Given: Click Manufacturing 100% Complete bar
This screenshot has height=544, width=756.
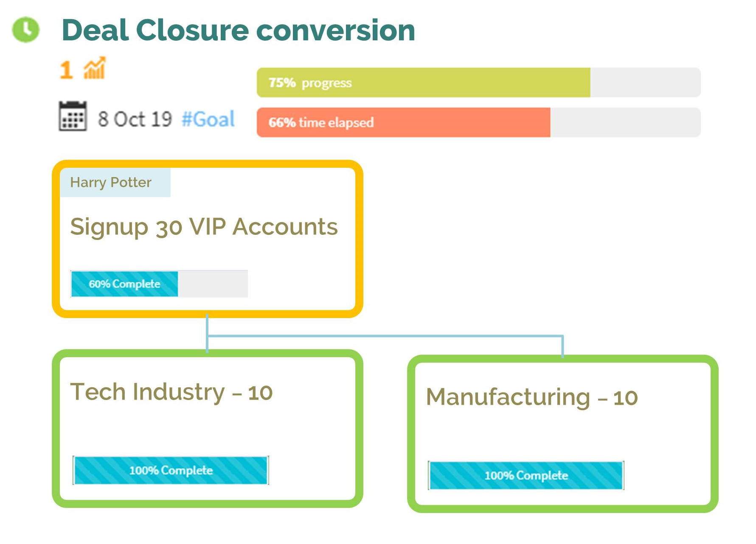Looking at the screenshot, I should (526, 475).
